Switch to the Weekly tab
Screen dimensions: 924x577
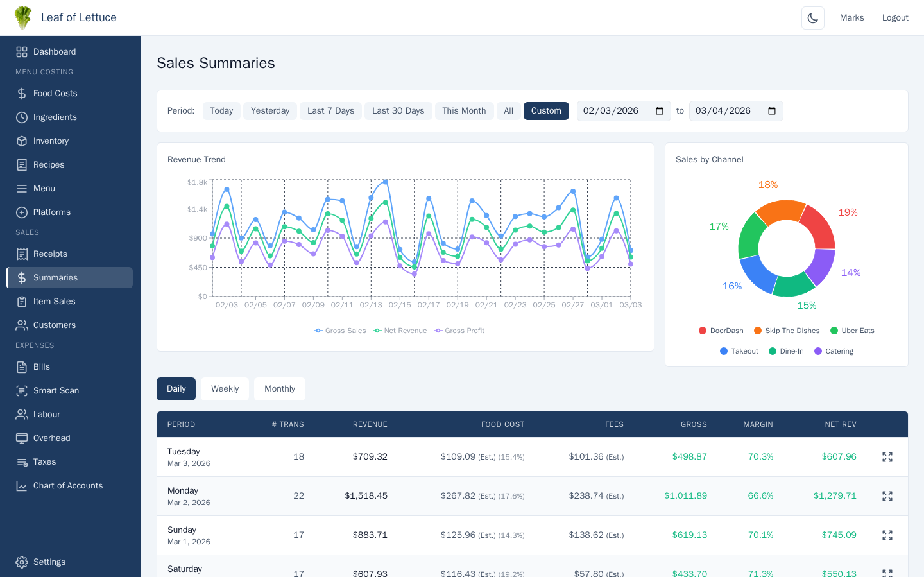tap(225, 389)
